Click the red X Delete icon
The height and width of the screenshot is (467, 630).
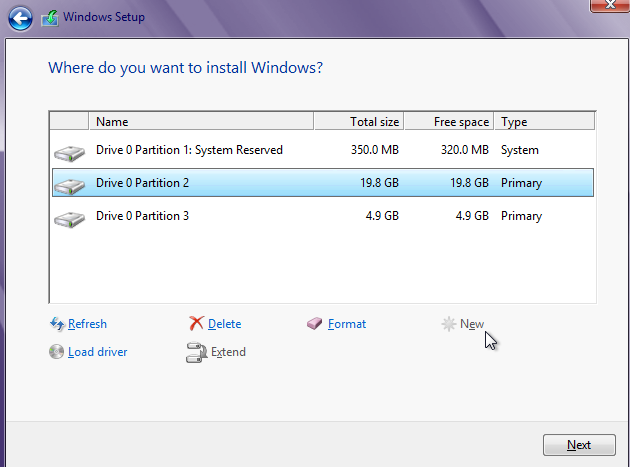tap(196, 323)
